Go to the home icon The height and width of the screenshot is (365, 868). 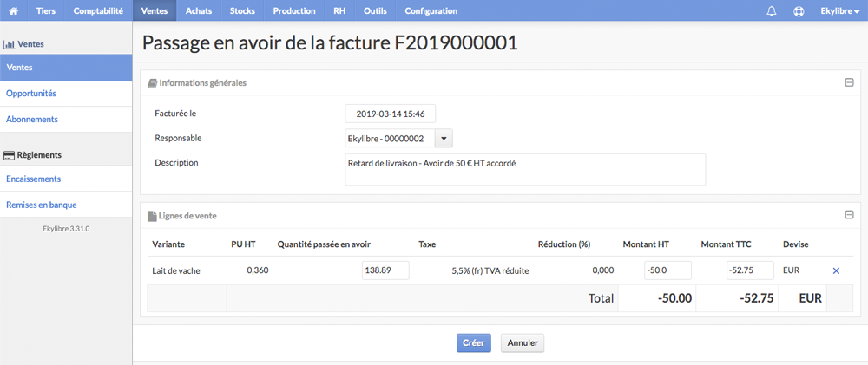tap(14, 10)
